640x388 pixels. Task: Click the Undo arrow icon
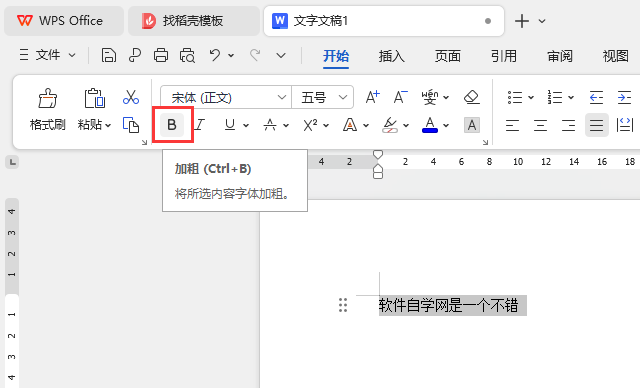215,55
